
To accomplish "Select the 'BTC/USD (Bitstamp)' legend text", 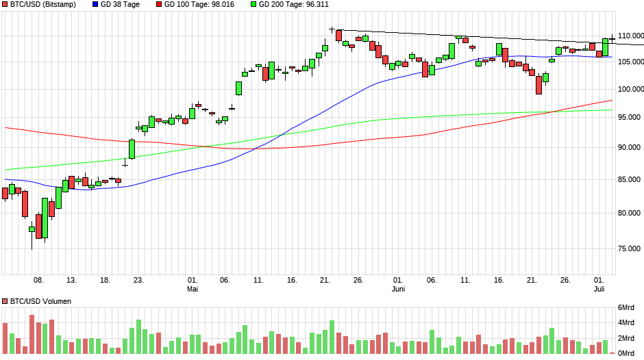I will point(43,5).
